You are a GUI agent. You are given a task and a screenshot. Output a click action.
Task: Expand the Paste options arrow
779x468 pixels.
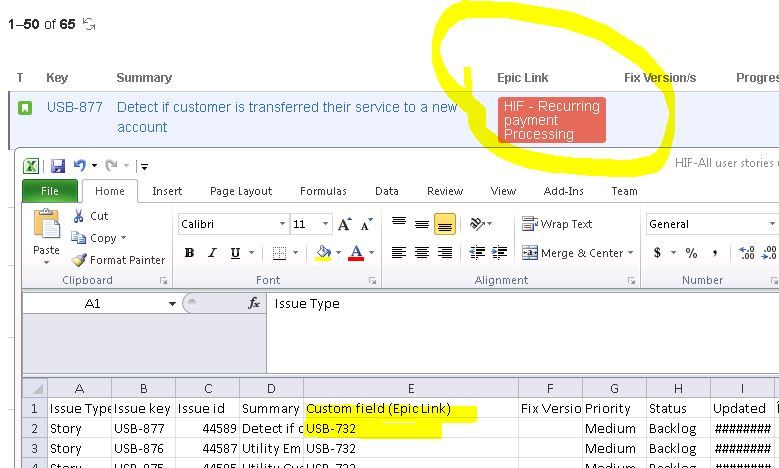(x=46, y=262)
